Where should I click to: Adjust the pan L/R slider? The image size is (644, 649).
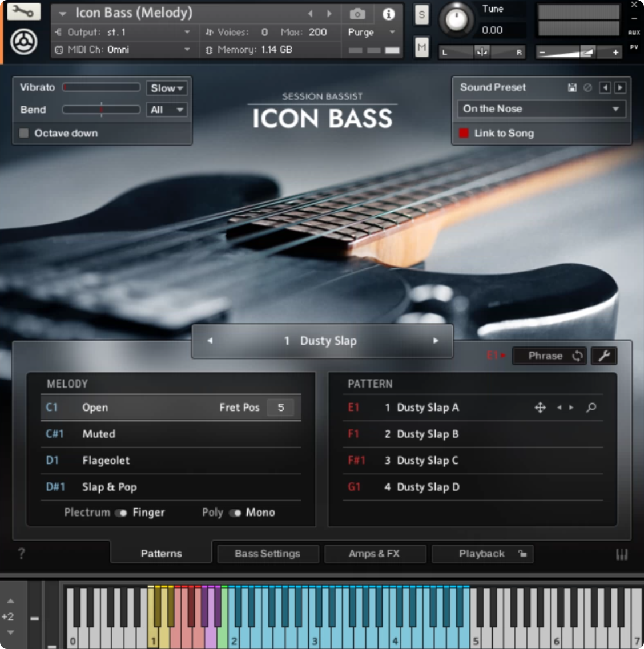(x=482, y=52)
